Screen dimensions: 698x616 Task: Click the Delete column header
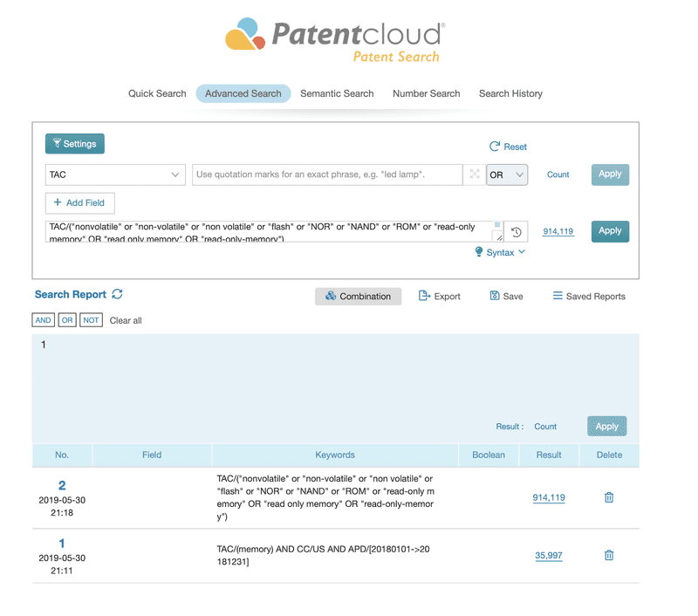click(x=609, y=455)
